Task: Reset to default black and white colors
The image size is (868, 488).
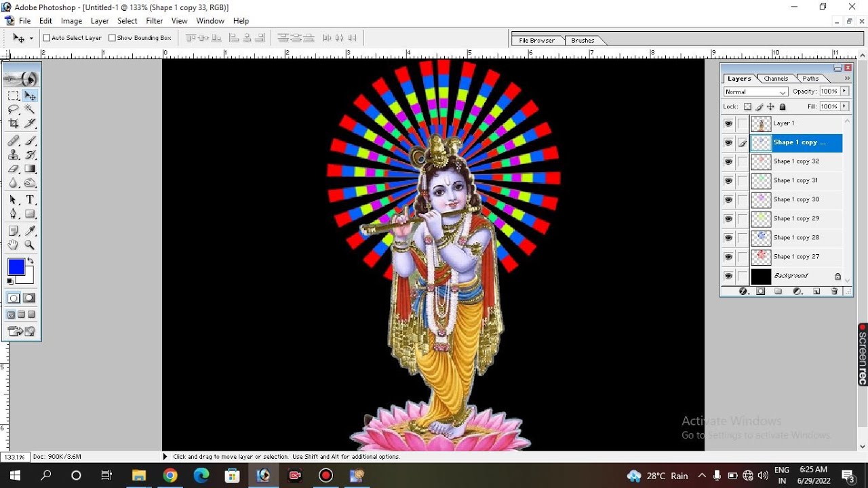Action: pyautogui.click(x=10, y=281)
